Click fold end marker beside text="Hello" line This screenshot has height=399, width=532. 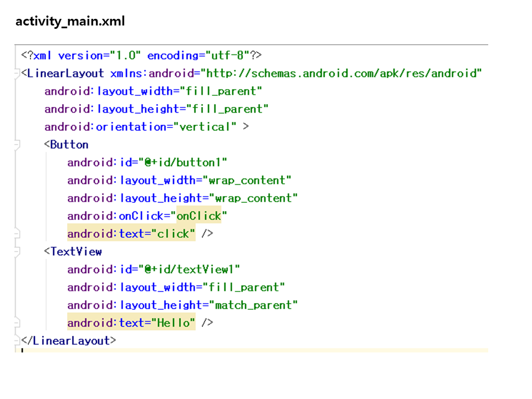tap(18, 323)
